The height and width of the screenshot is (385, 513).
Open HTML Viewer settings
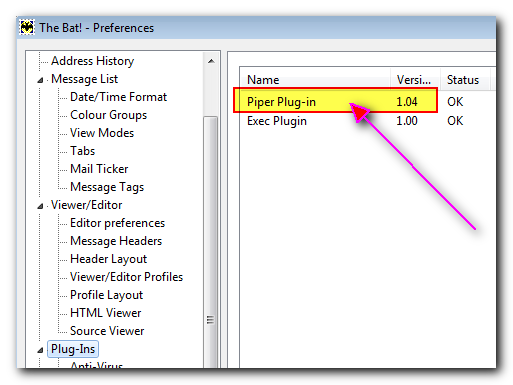click(106, 313)
